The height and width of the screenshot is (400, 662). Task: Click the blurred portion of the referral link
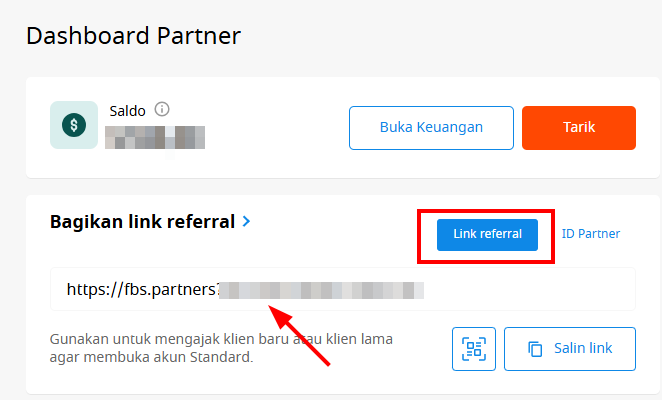[x=322, y=291]
